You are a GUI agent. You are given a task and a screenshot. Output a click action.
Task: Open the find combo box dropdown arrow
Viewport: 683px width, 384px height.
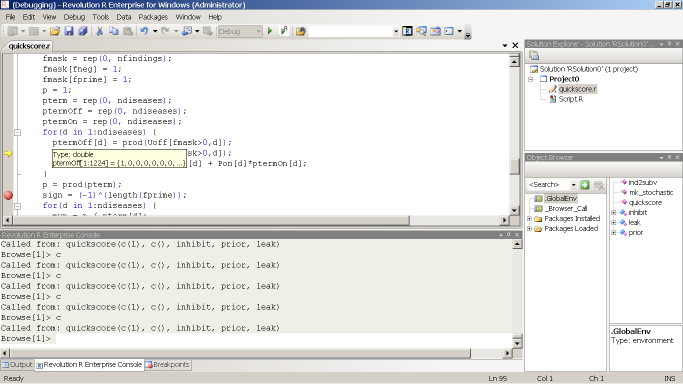396,31
